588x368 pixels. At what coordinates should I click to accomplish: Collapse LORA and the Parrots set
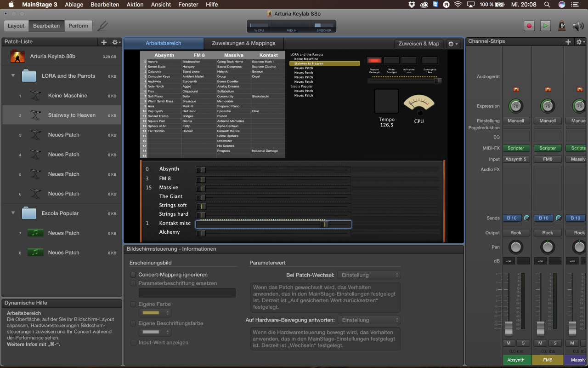pos(13,76)
